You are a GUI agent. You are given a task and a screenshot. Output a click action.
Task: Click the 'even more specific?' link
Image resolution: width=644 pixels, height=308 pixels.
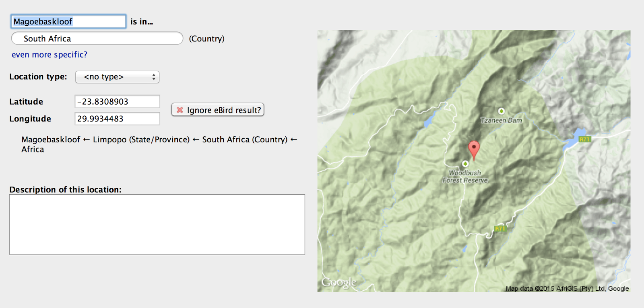click(50, 55)
